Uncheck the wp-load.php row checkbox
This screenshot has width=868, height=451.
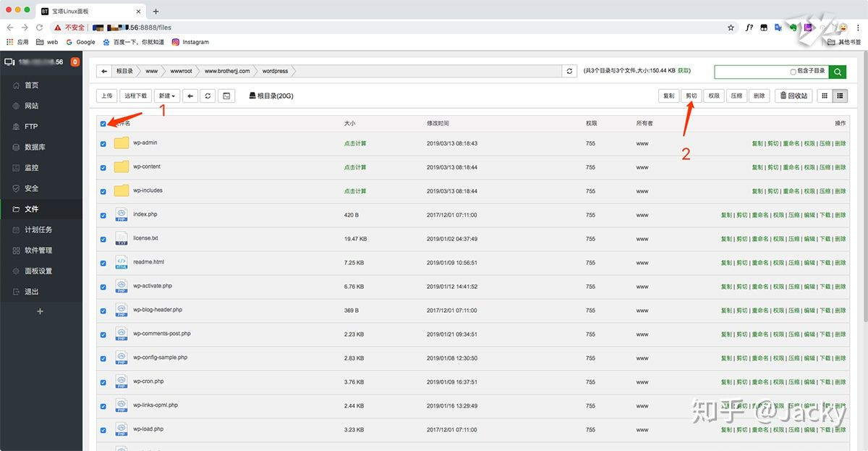click(103, 431)
